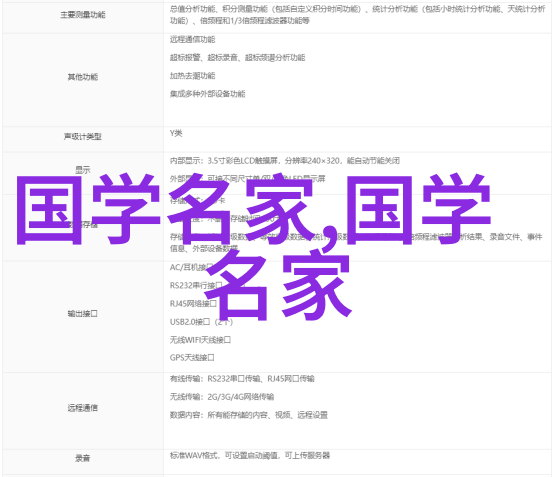Select the 加热去湿功能 text
This screenshot has height=477, width=554.
[193, 76]
